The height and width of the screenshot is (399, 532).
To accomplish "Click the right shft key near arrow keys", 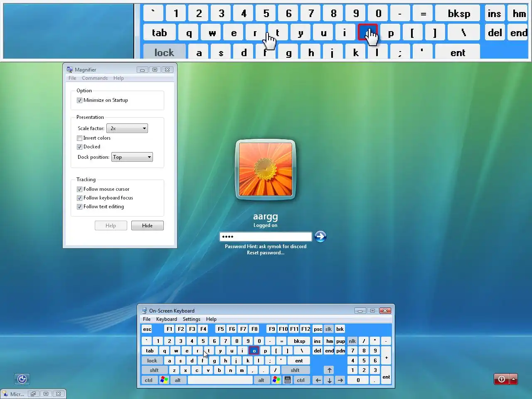I will [295, 370].
